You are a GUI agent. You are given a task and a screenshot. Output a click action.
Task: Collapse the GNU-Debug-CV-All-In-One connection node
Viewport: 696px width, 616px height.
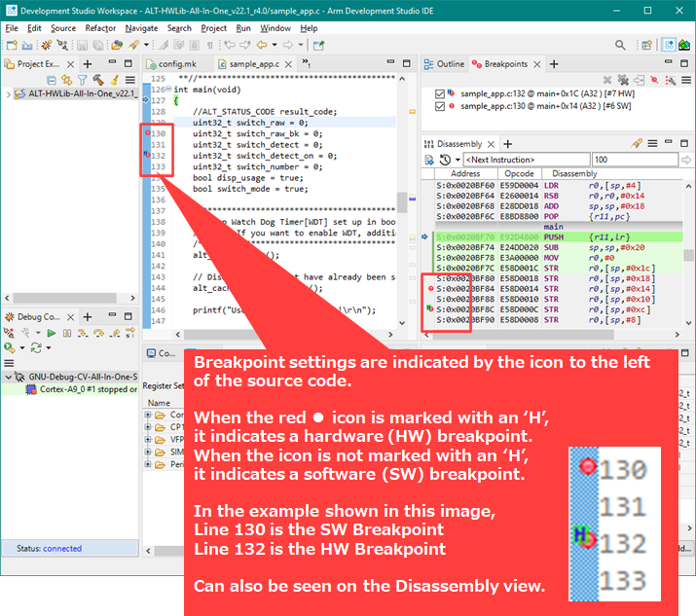click(x=9, y=377)
